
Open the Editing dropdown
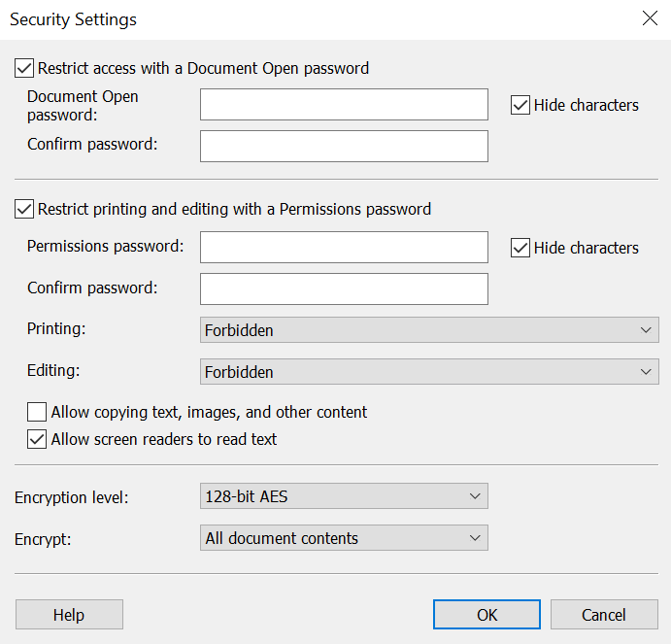429,372
